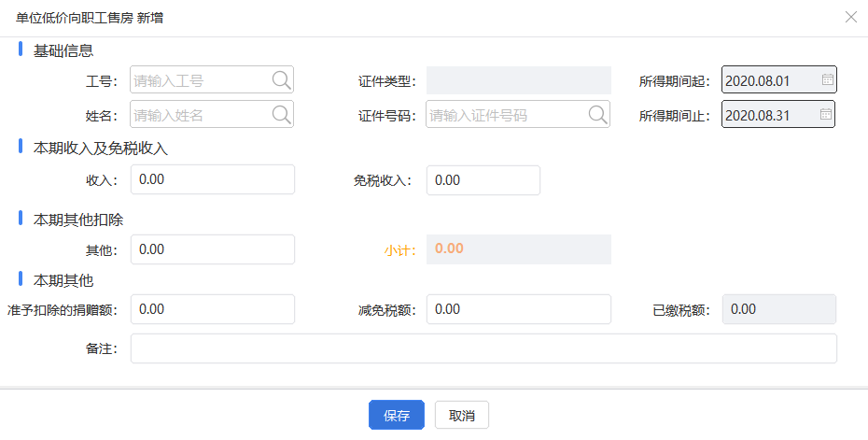Open calendar icon for 所得期间起
868x440 pixels.
click(x=828, y=79)
